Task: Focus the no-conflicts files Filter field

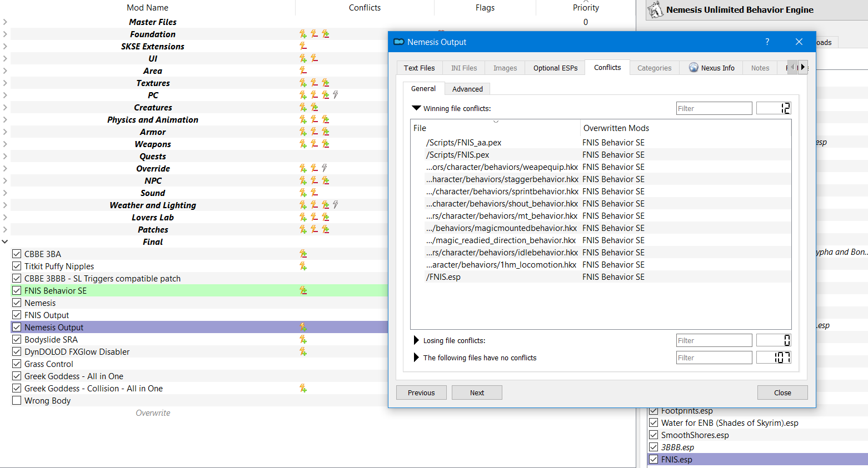Action: (x=714, y=358)
